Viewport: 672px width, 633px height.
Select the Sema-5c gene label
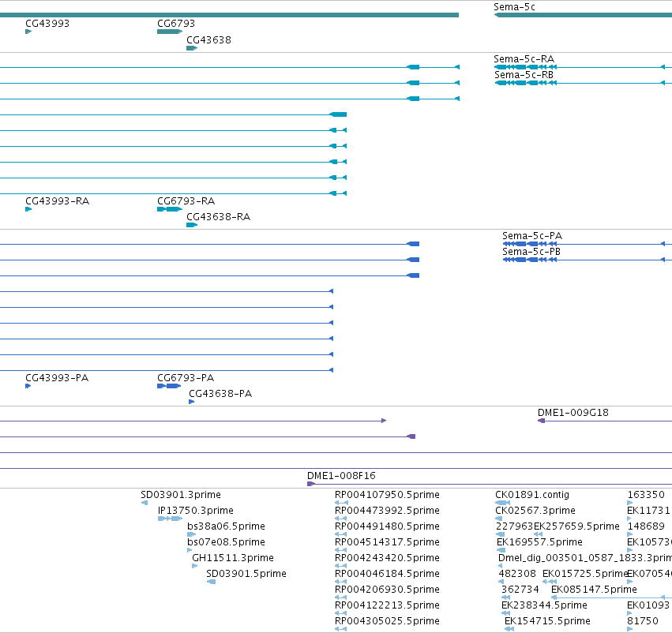click(x=514, y=7)
